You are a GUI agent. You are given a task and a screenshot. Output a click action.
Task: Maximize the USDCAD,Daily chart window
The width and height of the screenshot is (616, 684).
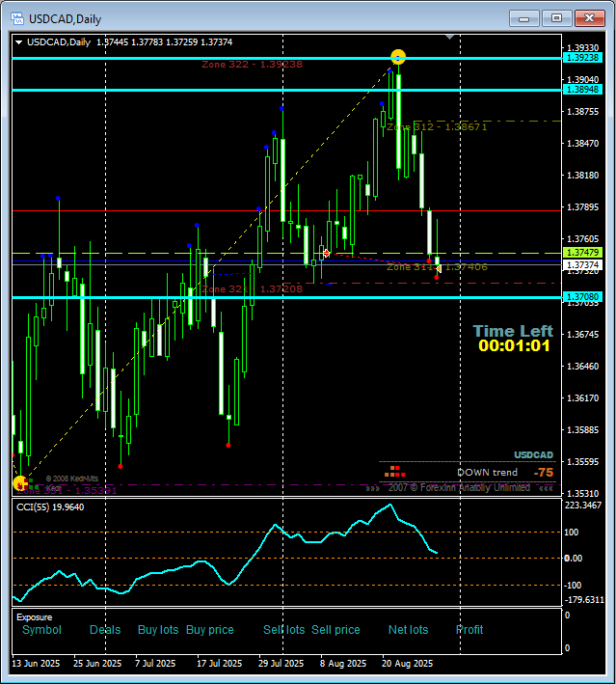coord(556,18)
